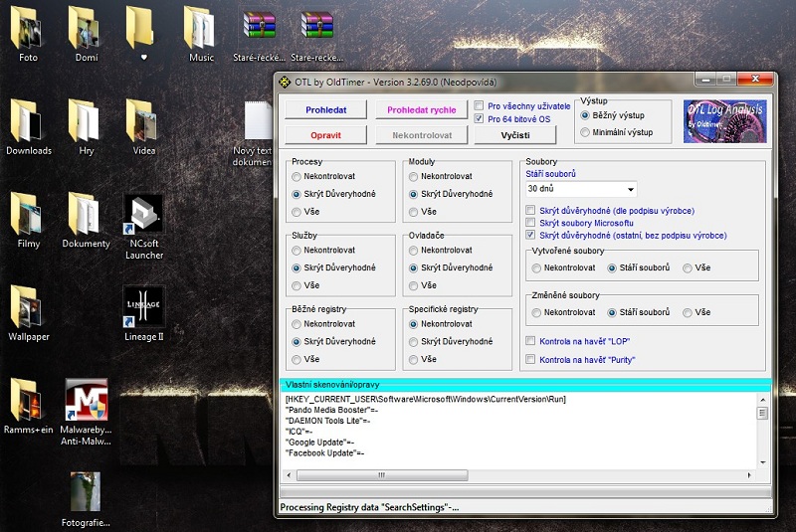Click the OTL title bar icon
Viewport: 796px width, 532px height.
[x=285, y=82]
